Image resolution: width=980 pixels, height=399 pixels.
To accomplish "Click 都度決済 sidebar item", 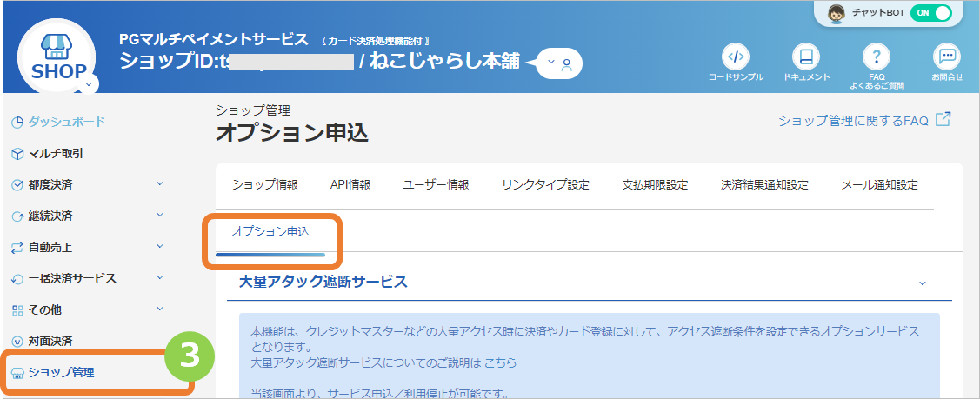I will [x=50, y=184].
